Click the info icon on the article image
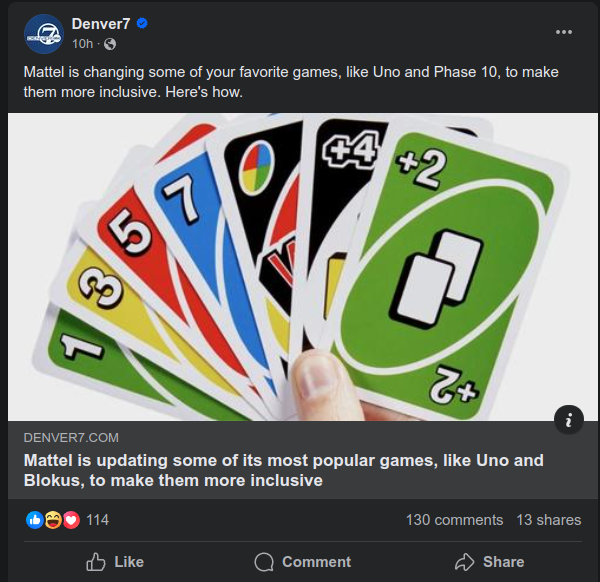This screenshot has height=582, width=600. point(568,420)
